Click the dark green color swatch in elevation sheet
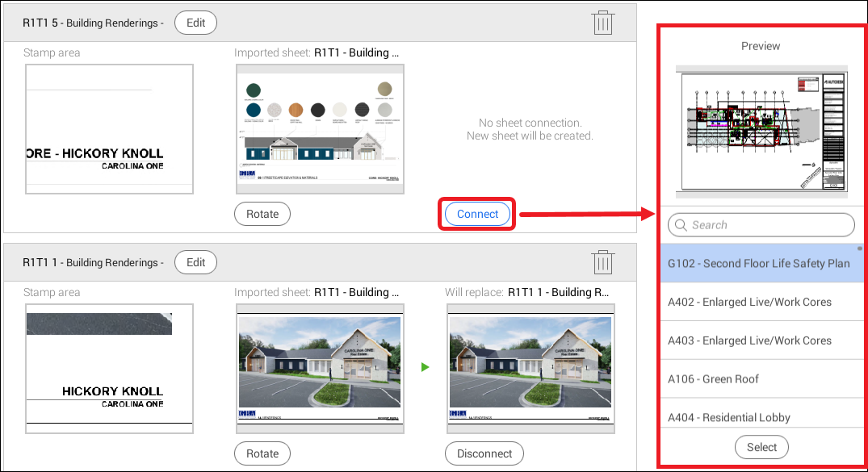 pos(253,90)
